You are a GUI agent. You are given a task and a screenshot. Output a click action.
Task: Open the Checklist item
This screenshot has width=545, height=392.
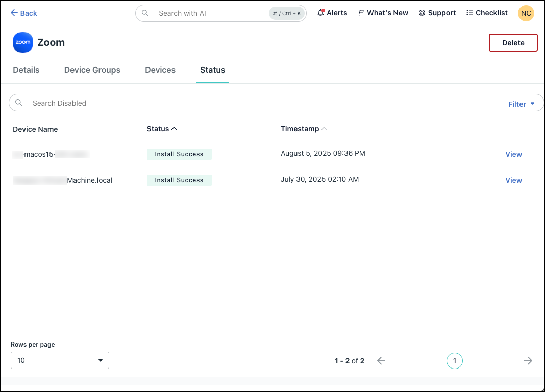487,13
